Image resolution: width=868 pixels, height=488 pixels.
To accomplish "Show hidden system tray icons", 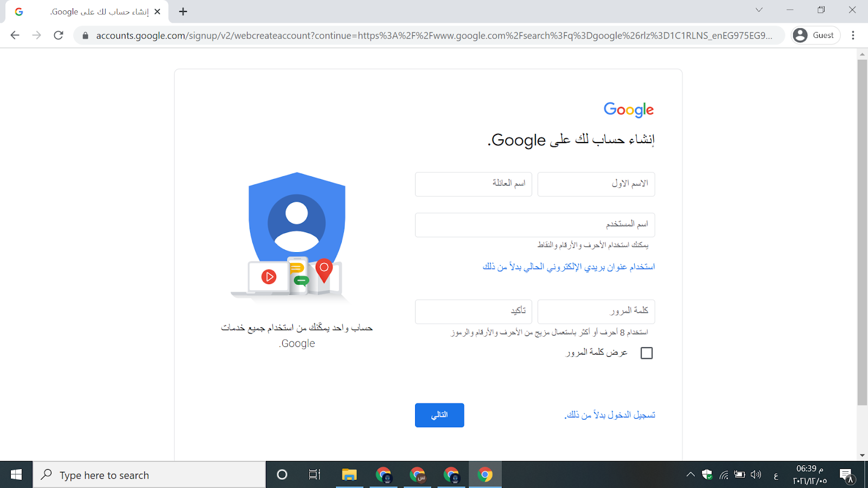I will pyautogui.click(x=690, y=475).
